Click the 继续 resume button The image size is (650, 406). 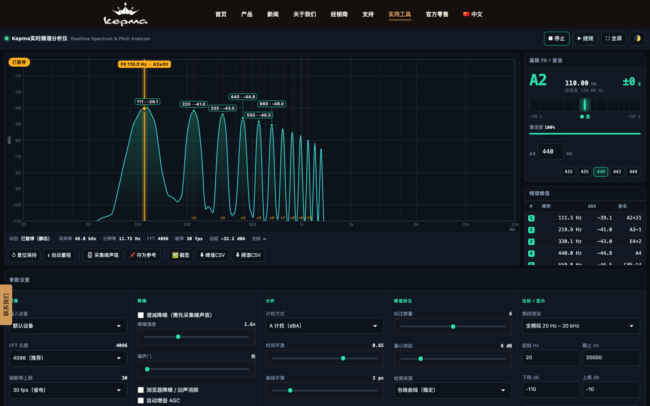click(585, 39)
